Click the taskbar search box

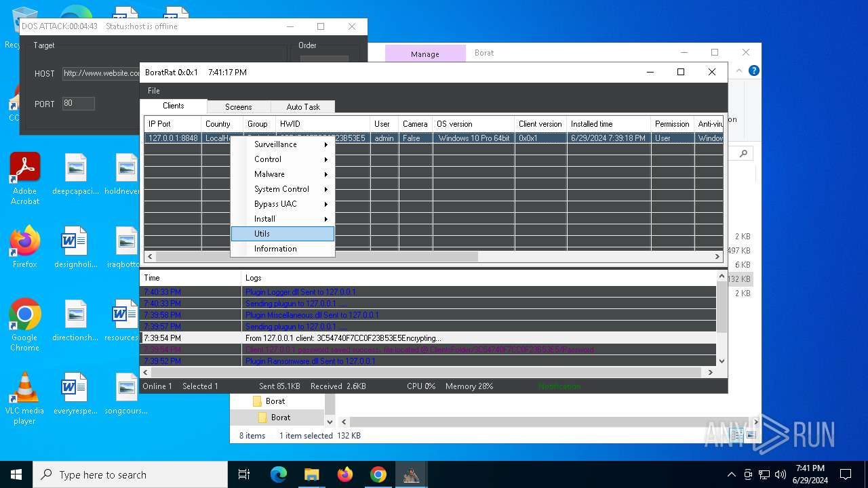tap(130, 474)
